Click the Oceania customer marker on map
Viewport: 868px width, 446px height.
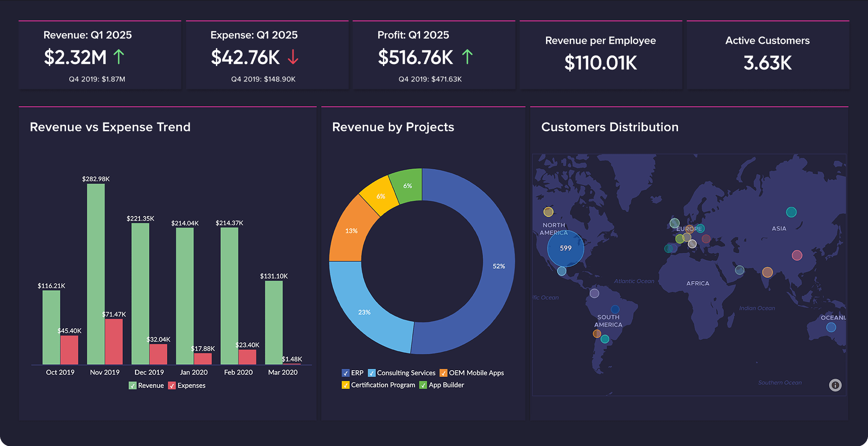[831, 327]
